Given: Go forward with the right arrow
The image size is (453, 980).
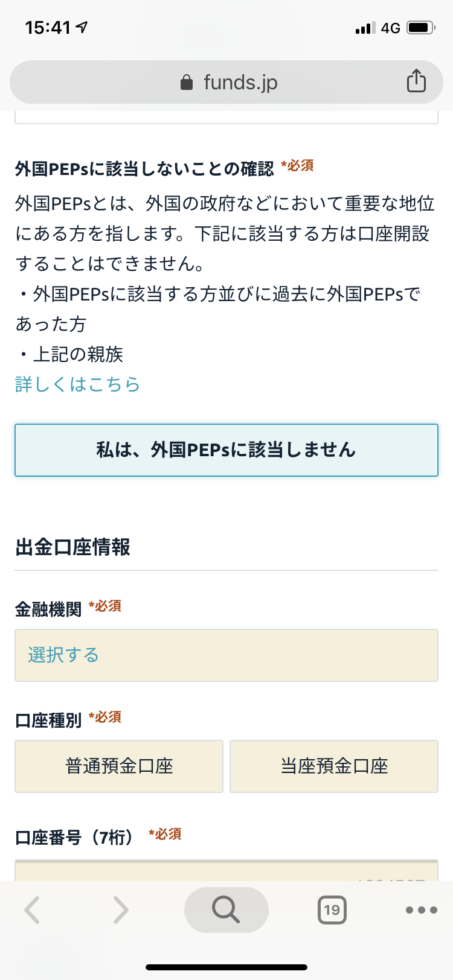Looking at the screenshot, I should 121,910.
